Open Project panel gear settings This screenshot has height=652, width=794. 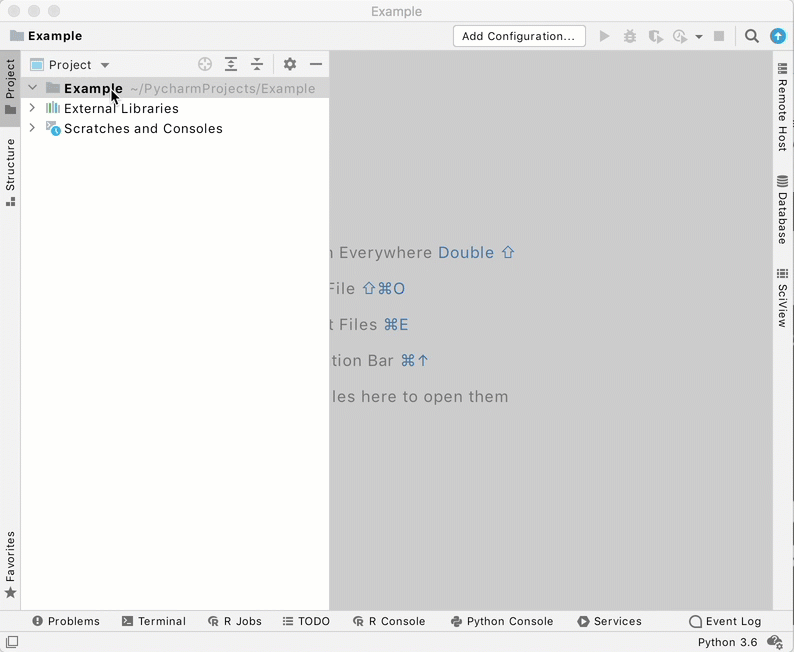click(290, 64)
